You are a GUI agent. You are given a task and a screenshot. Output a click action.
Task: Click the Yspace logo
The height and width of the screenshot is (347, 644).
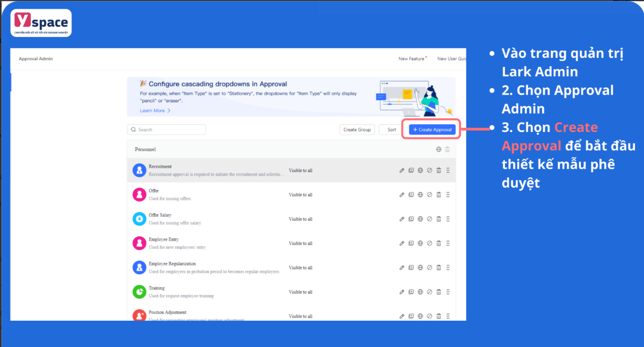click(41, 23)
